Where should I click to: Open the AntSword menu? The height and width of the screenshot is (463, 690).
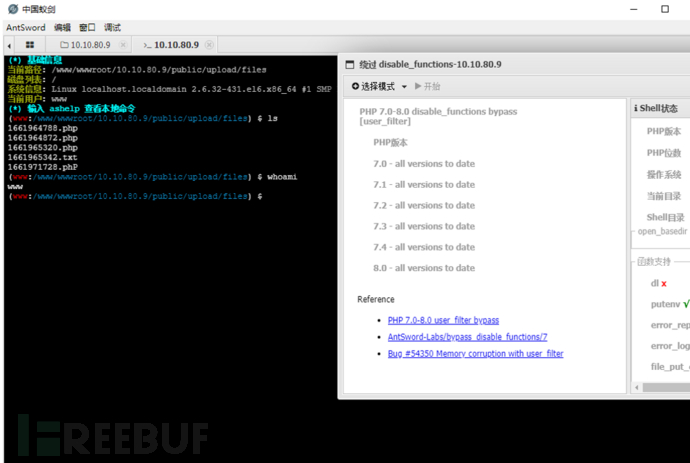click(26, 27)
